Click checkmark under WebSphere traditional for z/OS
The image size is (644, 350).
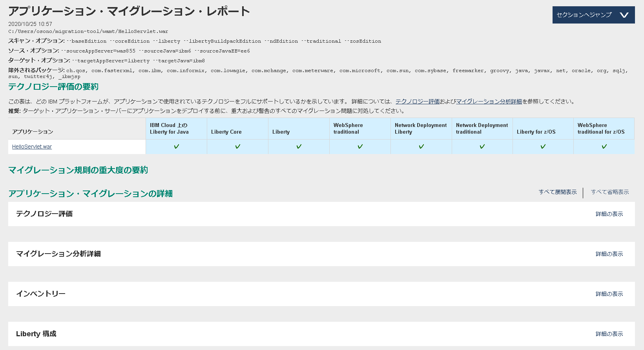pos(604,147)
